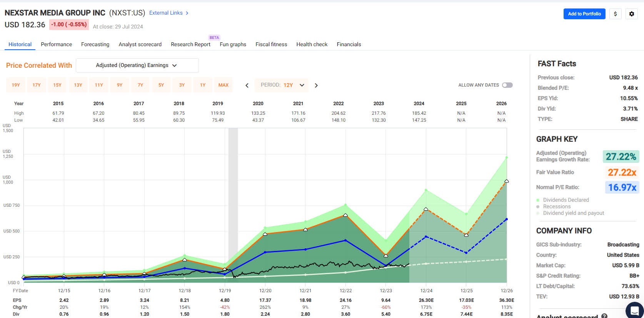644x318 pixels.
Task: Click the Analyst scorecard help question icon
Action: point(604,316)
